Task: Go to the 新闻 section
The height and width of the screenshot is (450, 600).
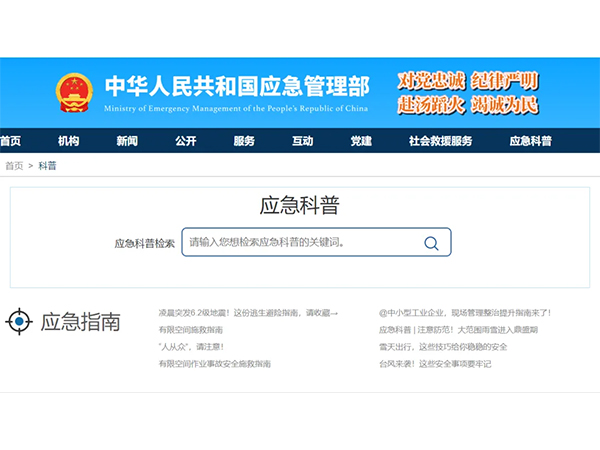Action: pos(127,141)
